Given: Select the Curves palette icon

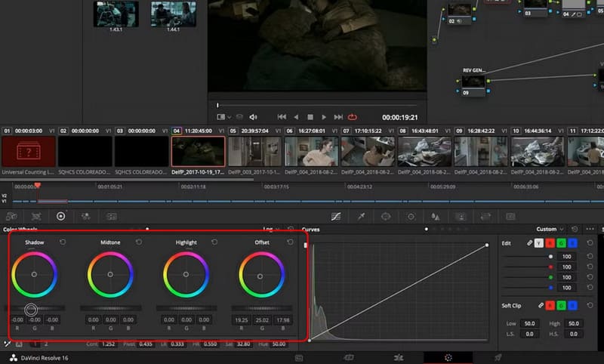Looking at the screenshot, I should [336, 217].
